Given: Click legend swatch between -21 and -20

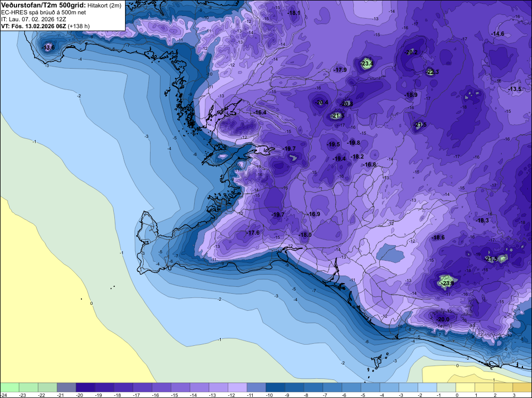Looking at the screenshot, I should coord(66,387).
